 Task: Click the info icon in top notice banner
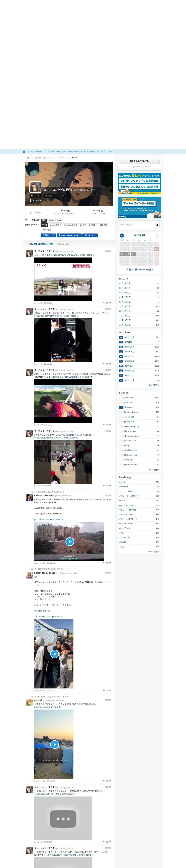click(x=24, y=152)
